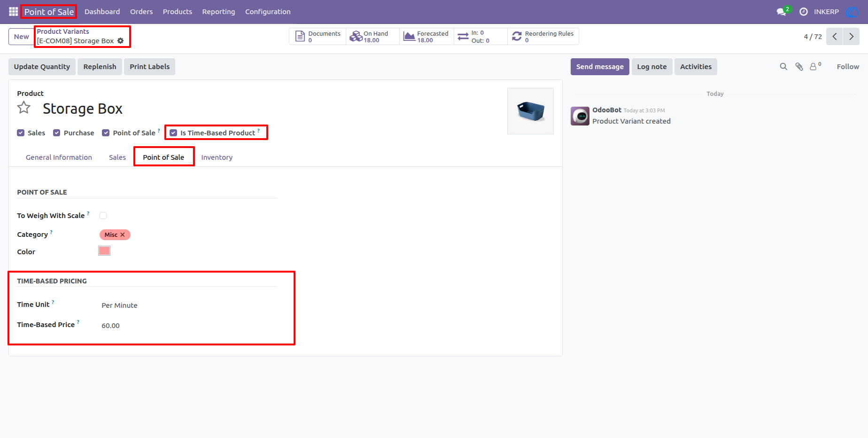Click the user avatar icon next to INKERP

tap(852, 12)
